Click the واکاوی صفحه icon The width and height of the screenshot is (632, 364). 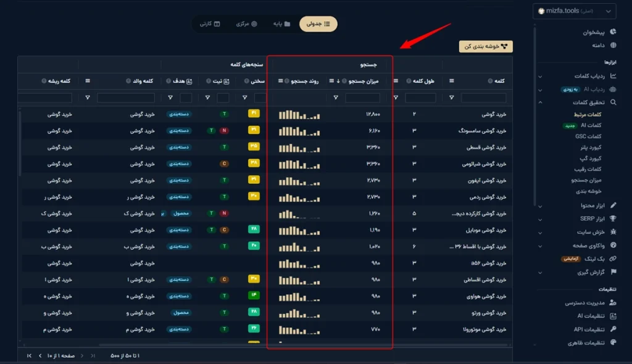[x=613, y=245]
